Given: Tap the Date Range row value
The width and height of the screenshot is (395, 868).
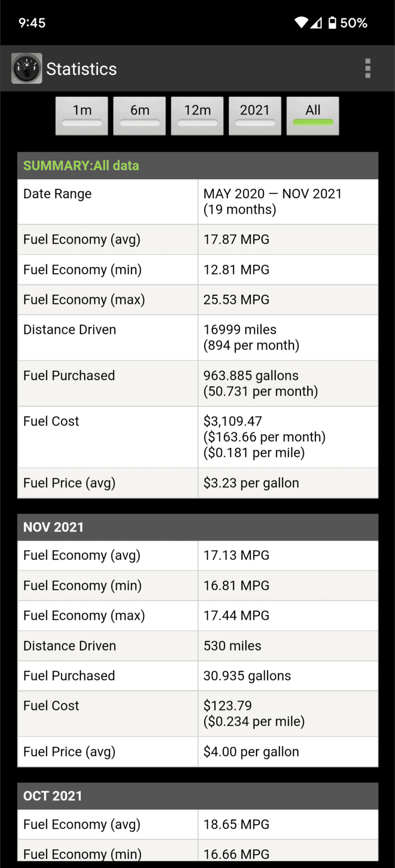Looking at the screenshot, I should [288, 201].
